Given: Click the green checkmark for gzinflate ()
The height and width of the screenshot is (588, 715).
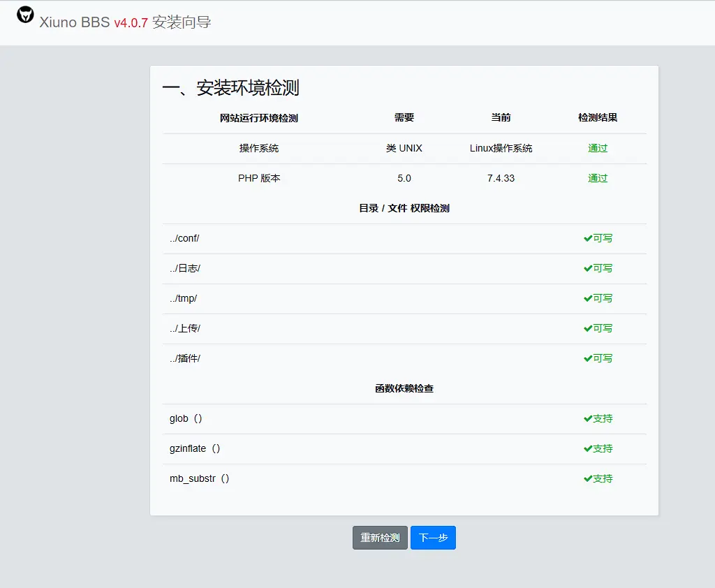Looking at the screenshot, I should (x=588, y=449).
